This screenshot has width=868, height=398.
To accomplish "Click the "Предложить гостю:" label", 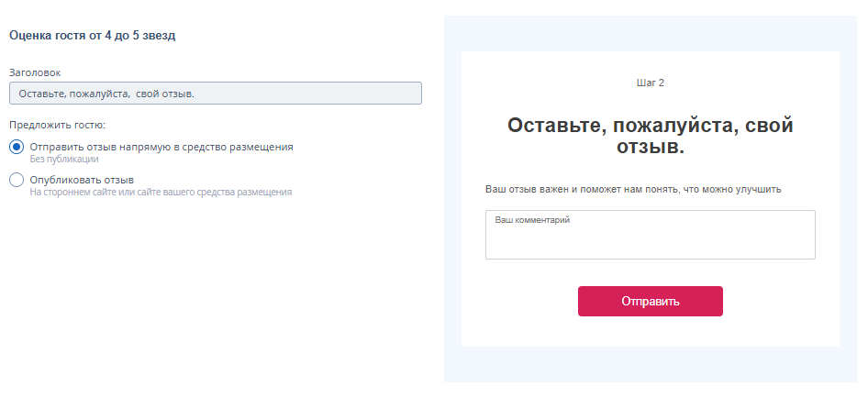I will [x=57, y=125].
